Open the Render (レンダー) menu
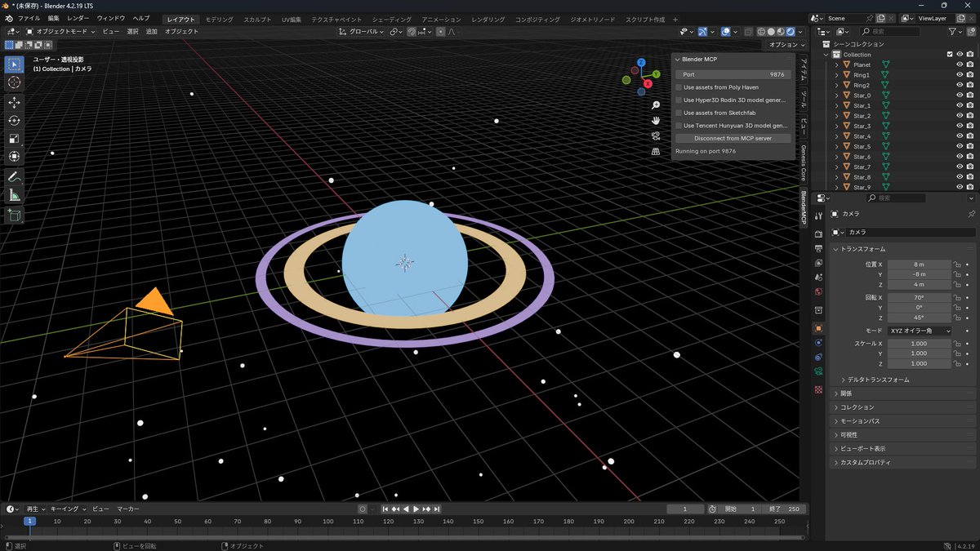This screenshot has width=980, height=551. coord(78,18)
